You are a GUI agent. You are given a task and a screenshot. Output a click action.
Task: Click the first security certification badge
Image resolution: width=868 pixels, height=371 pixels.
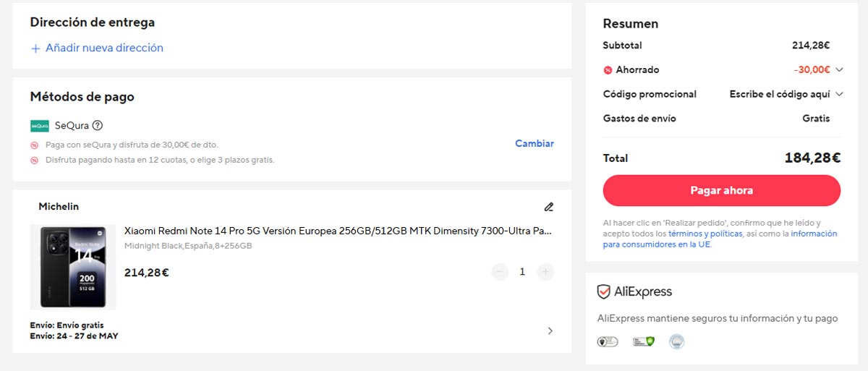608,341
